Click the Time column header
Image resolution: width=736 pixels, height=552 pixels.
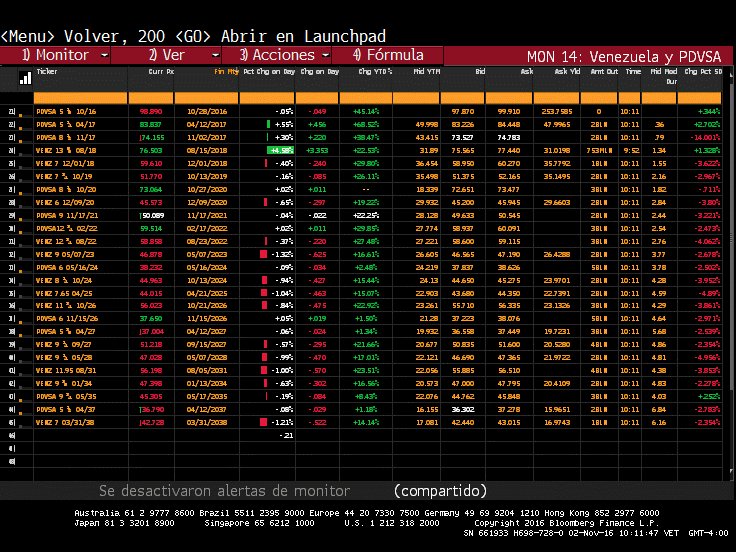[x=633, y=71]
